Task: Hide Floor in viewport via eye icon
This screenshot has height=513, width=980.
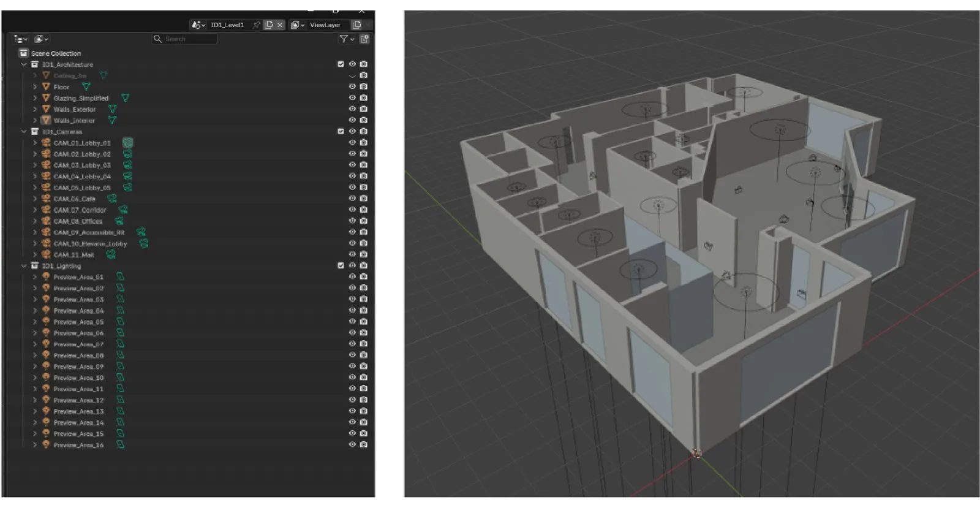Action: pyautogui.click(x=352, y=87)
